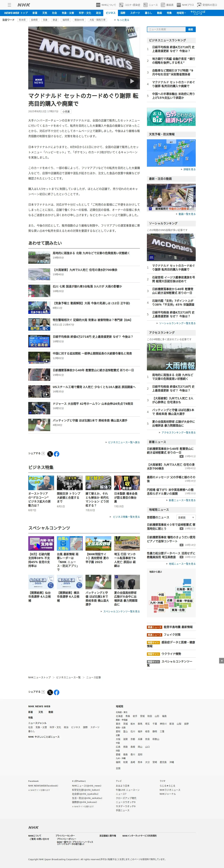
Task: Open やさしいことばニュース link
Action: (x=198, y=13)
